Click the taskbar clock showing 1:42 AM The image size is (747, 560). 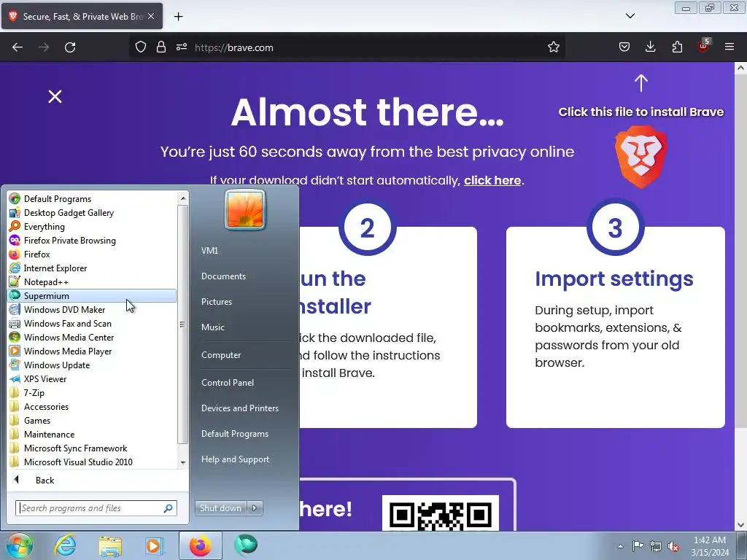709,545
